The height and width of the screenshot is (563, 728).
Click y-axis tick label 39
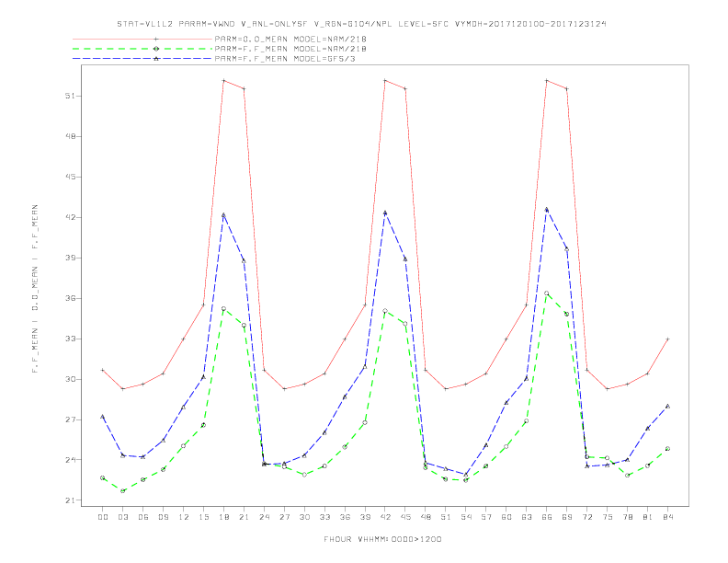70,258
